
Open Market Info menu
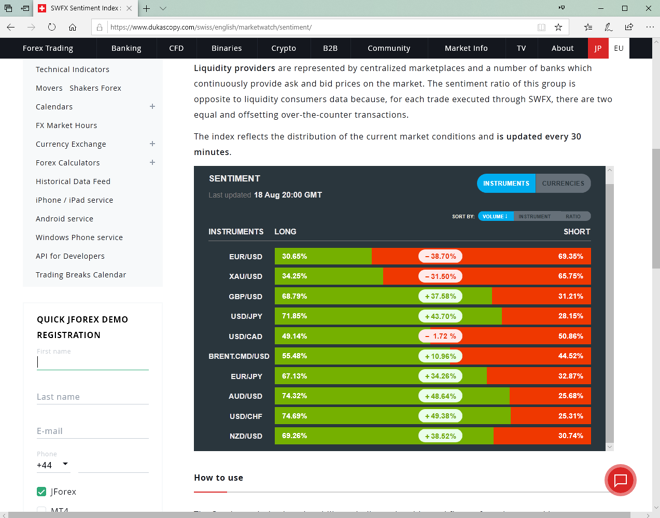tap(466, 48)
